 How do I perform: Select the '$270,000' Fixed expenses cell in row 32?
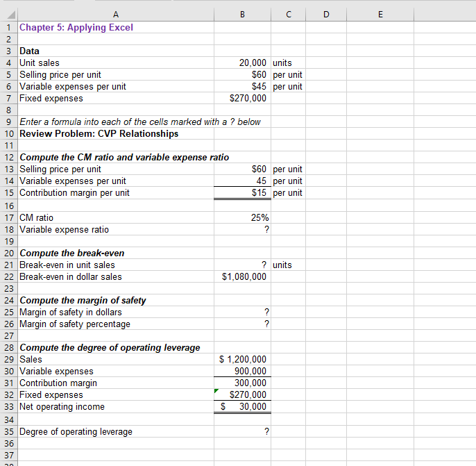242,395
